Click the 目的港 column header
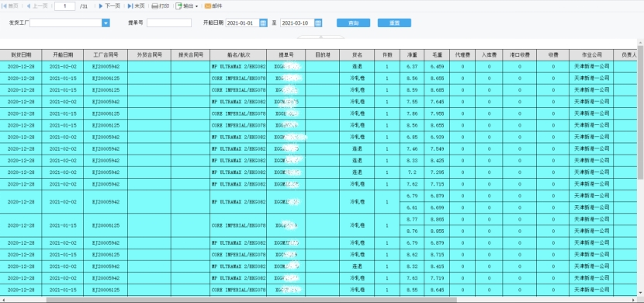 point(323,54)
